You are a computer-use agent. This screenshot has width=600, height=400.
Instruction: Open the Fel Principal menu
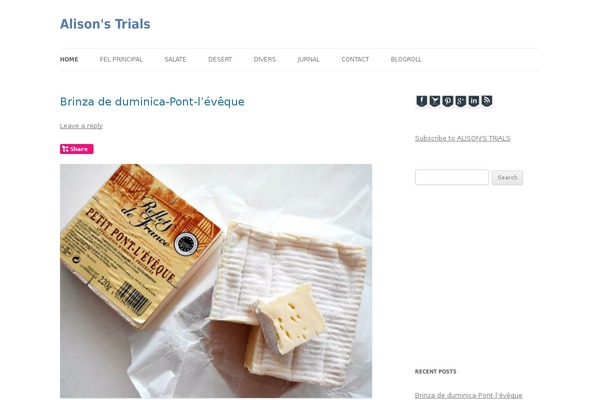(121, 59)
